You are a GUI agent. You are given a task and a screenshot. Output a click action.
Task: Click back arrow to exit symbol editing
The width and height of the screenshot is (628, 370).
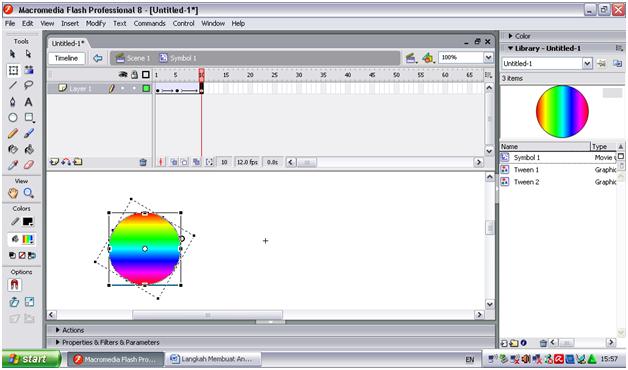tap(98, 58)
